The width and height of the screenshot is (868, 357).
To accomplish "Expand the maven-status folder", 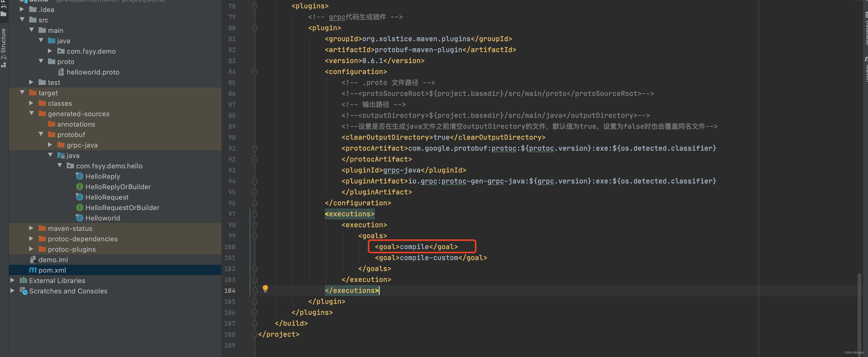I will (x=31, y=228).
